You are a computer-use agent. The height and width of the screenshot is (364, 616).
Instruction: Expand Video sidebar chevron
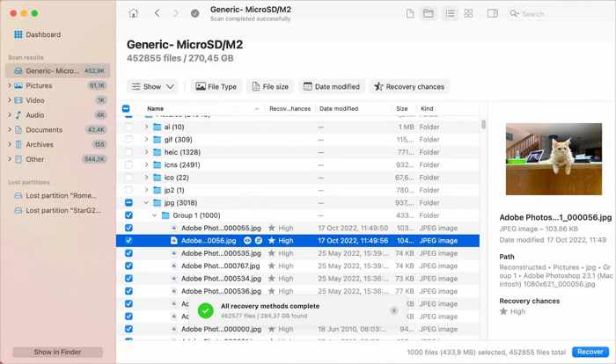(10, 100)
